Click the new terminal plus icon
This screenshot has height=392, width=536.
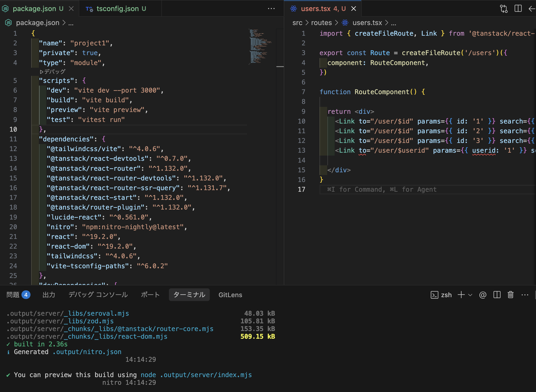coord(461,295)
